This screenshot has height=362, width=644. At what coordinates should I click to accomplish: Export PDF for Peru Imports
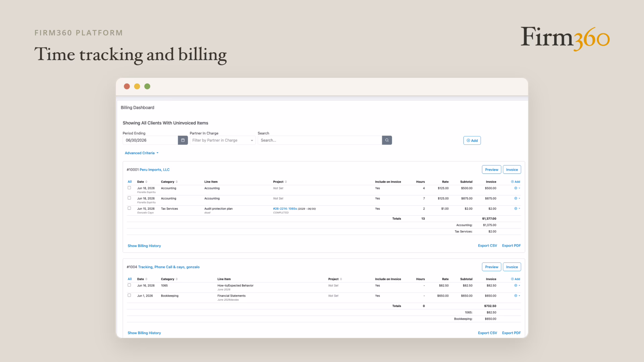[511, 246]
